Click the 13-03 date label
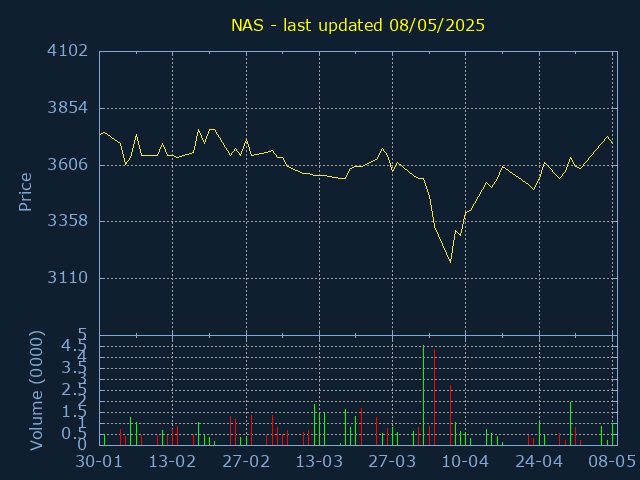Viewport: 640px width, 480px height. pos(319,462)
